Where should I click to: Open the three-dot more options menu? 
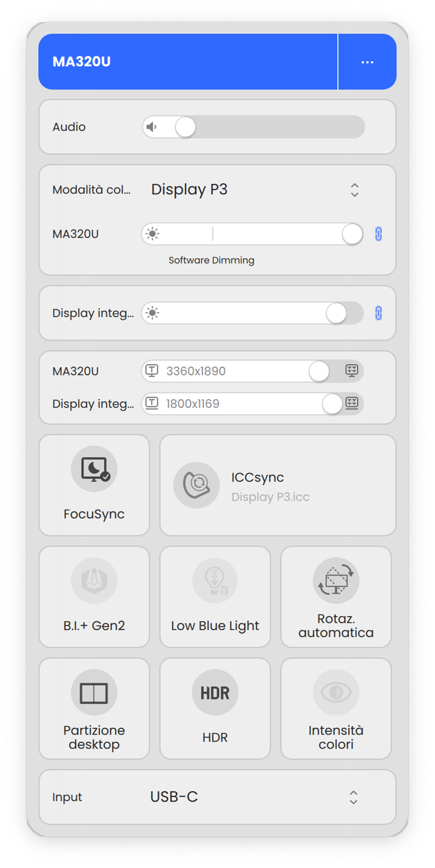pos(367,62)
